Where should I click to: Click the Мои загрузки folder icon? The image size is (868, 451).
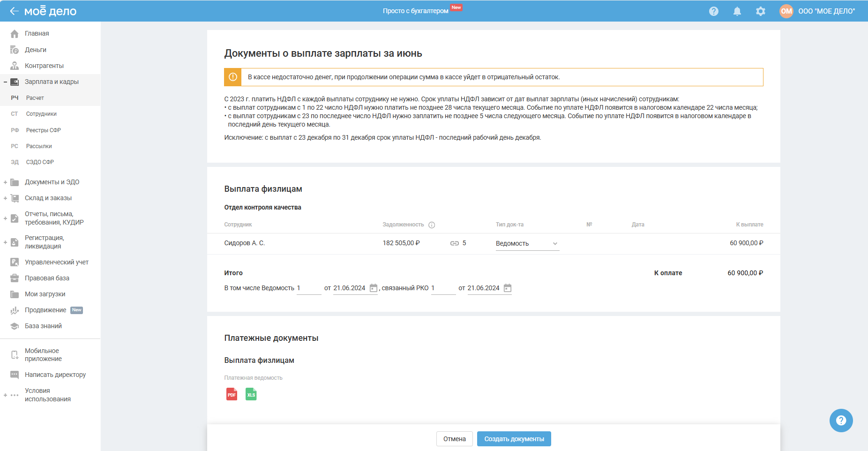(x=15, y=294)
